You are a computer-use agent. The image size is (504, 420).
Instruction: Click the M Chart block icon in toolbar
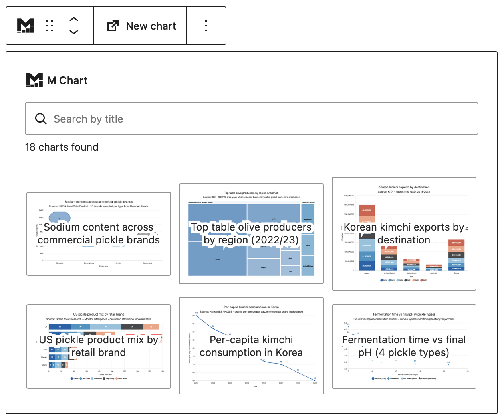[26, 26]
